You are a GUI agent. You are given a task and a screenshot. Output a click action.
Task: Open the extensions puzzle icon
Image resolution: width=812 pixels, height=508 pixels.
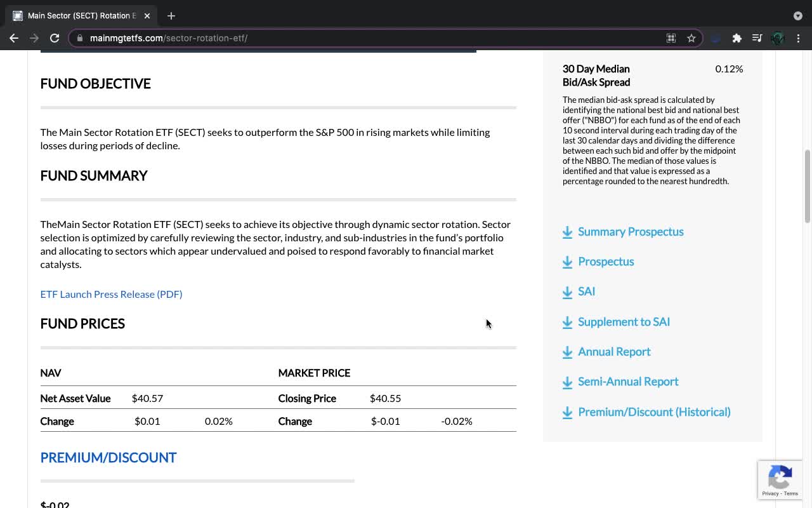[x=737, y=38]
